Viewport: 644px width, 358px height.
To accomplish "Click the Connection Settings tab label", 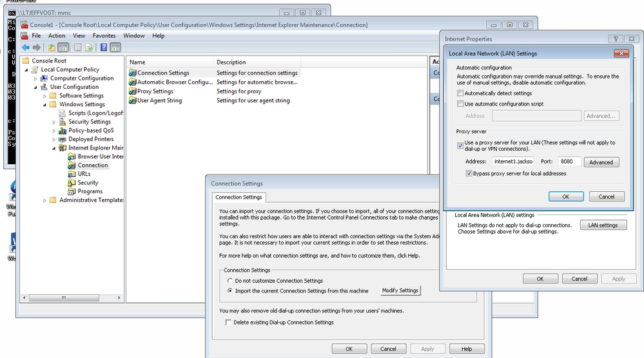I will 239,197.
